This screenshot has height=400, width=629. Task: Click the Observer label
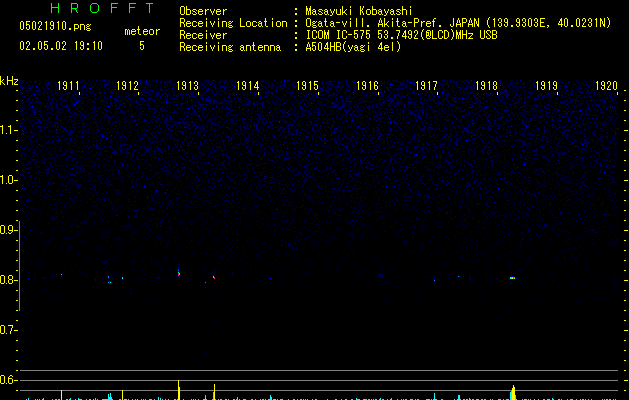pyautogui.click(x=203, y=11)
